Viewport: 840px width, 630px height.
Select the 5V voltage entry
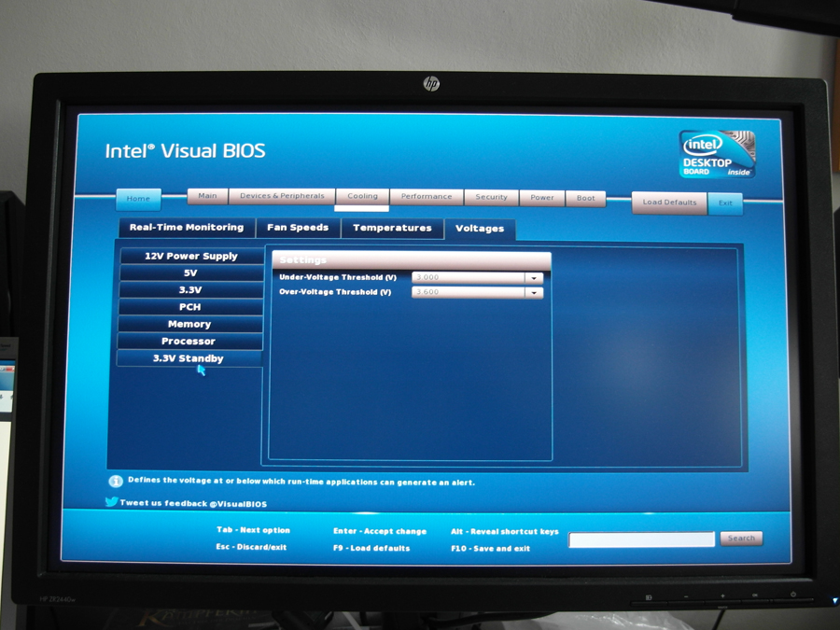(x=190, y=273)
